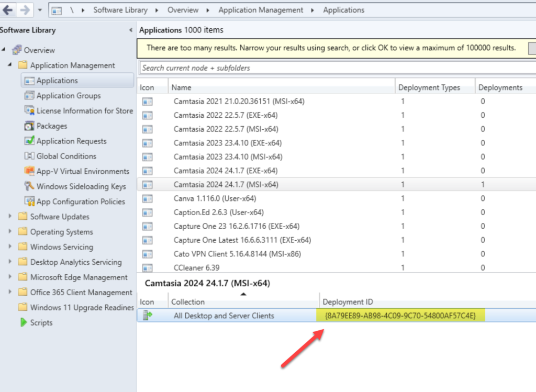This screenshot has height=392, width=536.
Task: Expand the Microsoft Edge Management node
Action: tap(10, 277)
